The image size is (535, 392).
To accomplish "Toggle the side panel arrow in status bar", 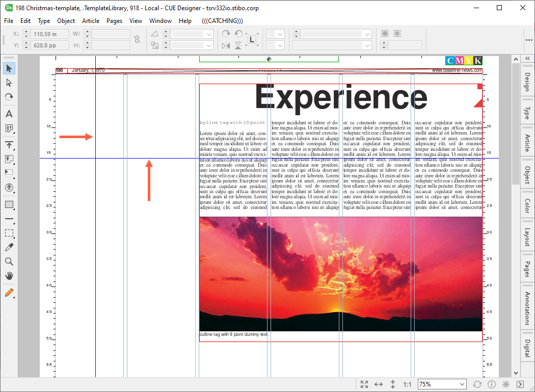I will click(520, 384).
